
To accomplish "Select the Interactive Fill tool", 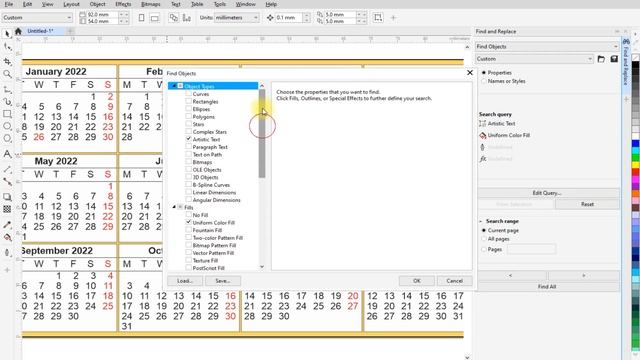I will click(7, 237).
